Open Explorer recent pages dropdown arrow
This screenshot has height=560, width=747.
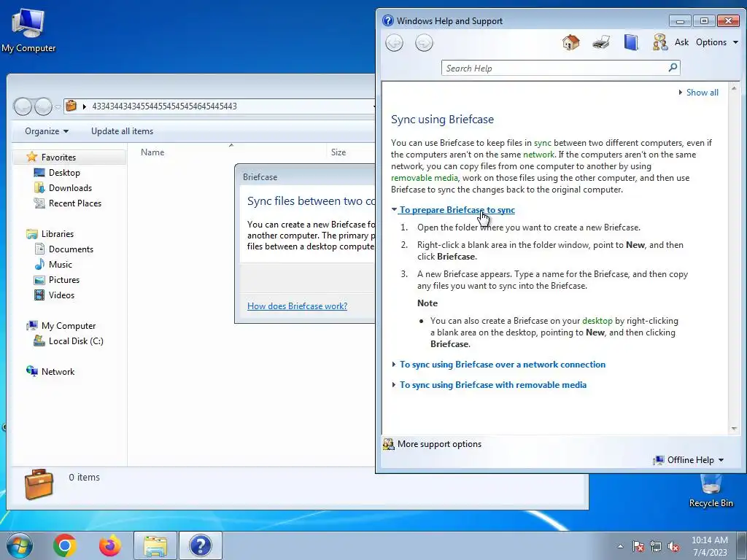[58, 107]
